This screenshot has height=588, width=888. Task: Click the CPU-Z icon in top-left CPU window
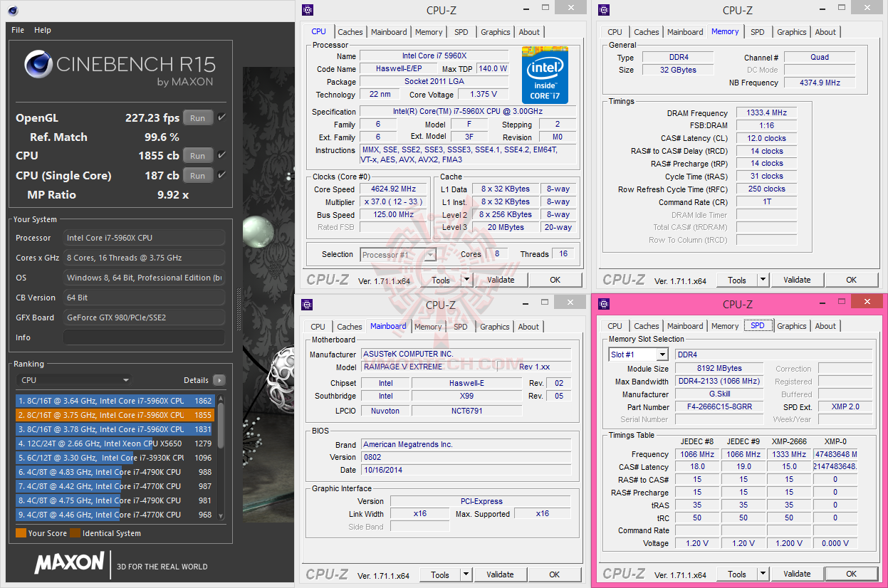click(x=307, y=10)
